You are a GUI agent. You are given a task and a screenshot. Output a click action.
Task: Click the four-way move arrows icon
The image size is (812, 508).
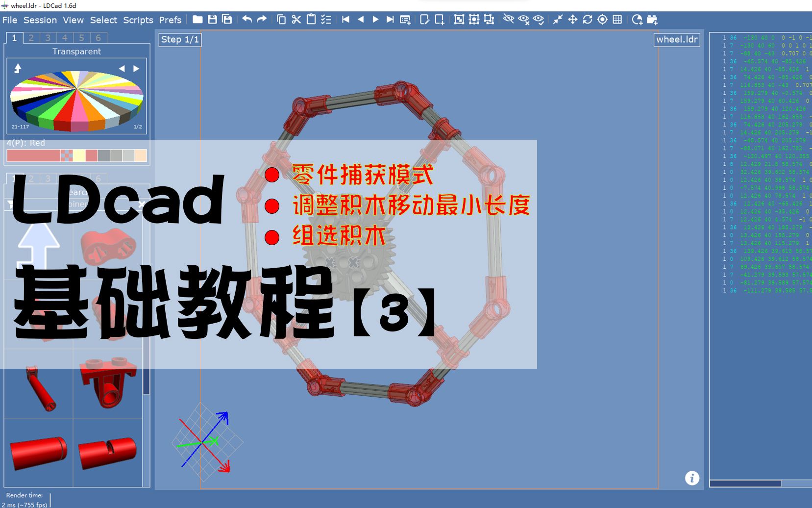(572, 20)
